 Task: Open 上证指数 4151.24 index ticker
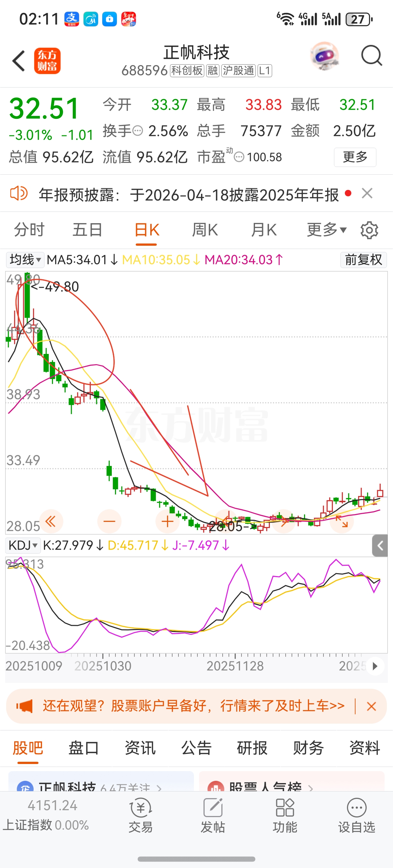pos(46,815)
